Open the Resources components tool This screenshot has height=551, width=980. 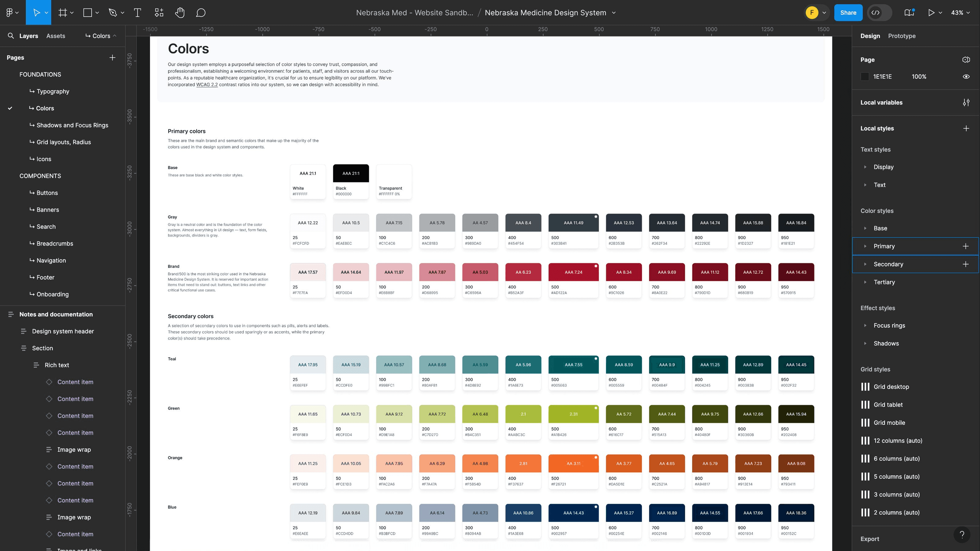[159, 13]
